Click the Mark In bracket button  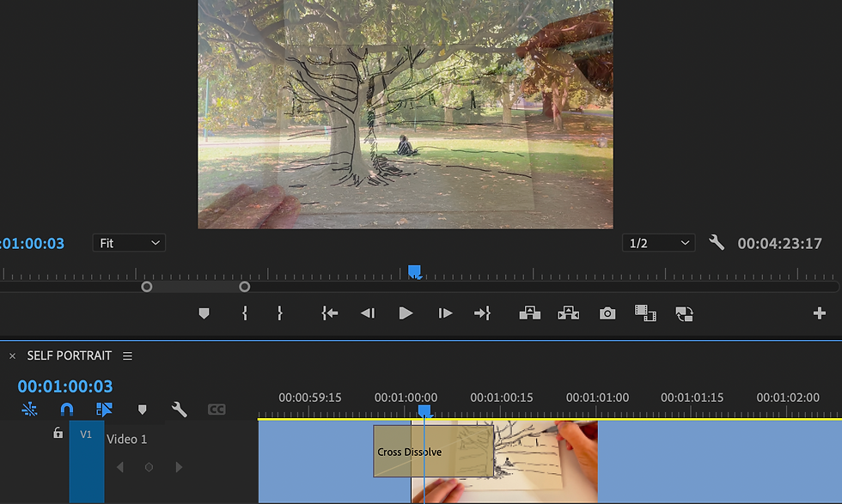[x=245, y=313]
